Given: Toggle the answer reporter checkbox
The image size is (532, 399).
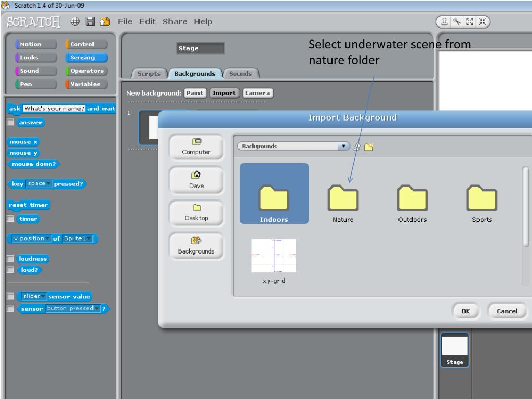Looking at the screenshot, I should coord(10,122).
